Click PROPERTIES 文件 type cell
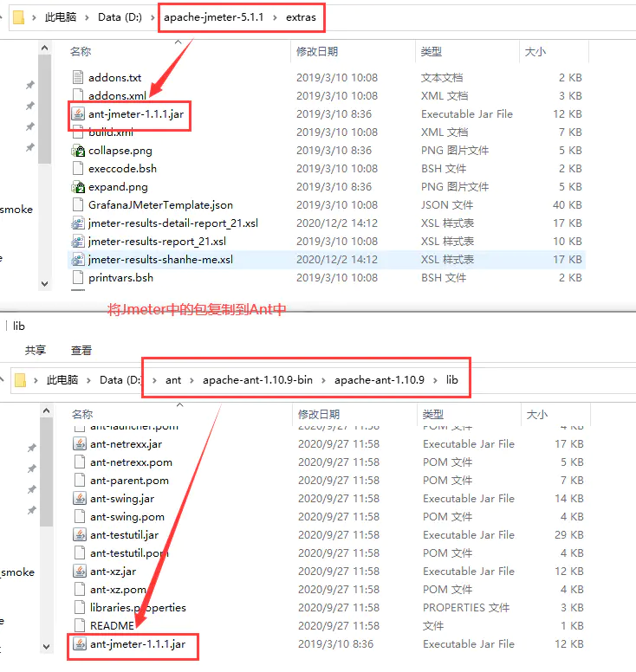This screenshot has width=636, height=672. [x=466, y=608]
